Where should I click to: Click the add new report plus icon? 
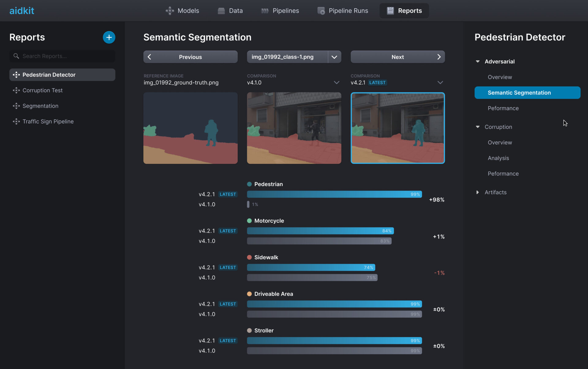(109, 37)
